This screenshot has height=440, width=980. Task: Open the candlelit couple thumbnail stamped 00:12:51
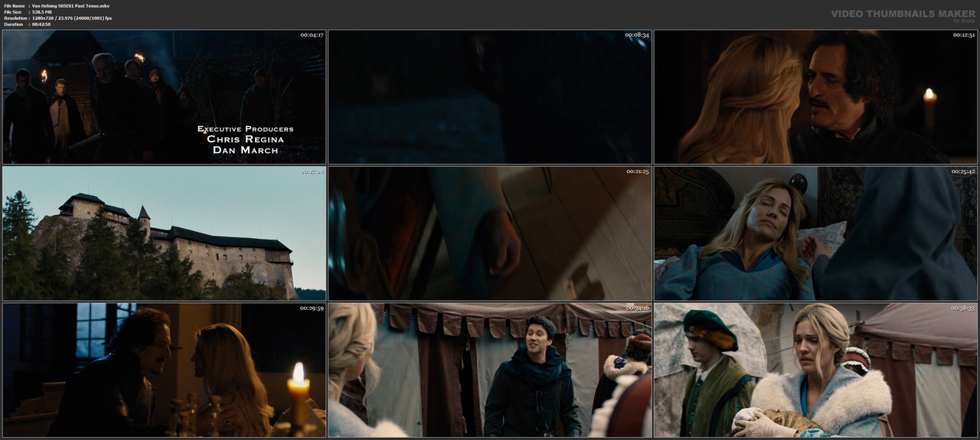pos(815,97)
